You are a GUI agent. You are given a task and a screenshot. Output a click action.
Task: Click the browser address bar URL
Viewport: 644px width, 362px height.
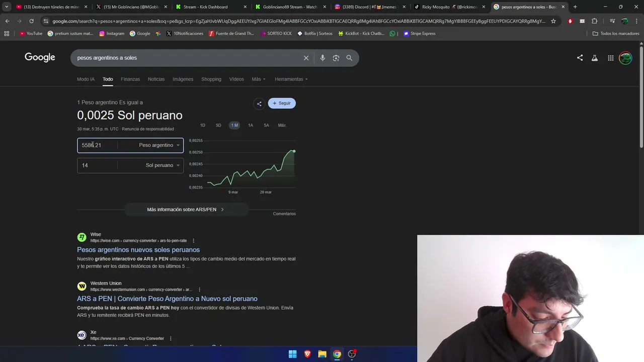(x=299, y=21)
